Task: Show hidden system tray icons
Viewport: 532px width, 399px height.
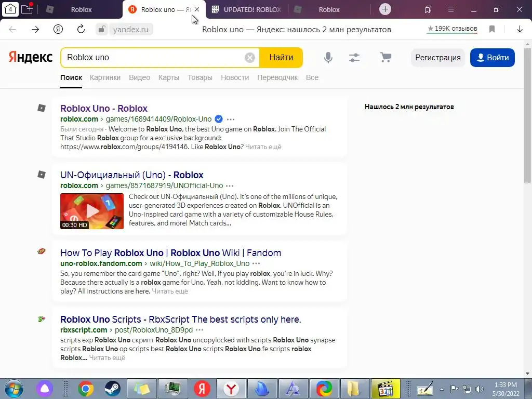Action: pos(442,389)
